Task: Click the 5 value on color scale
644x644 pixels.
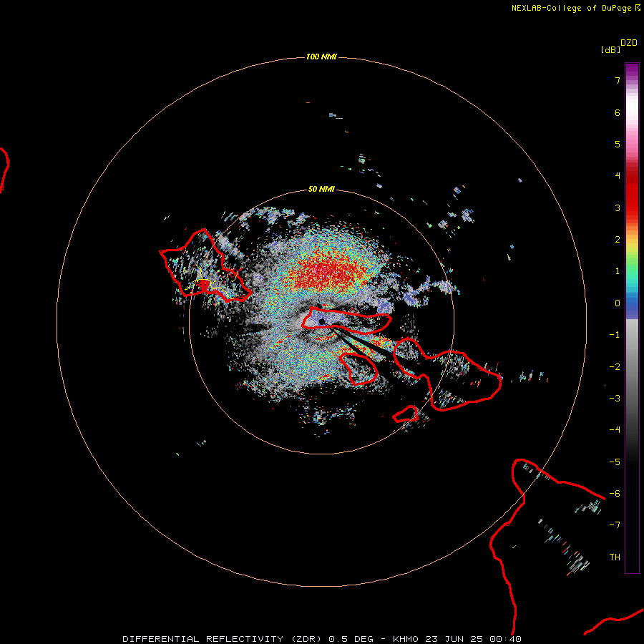Action: 618,144
